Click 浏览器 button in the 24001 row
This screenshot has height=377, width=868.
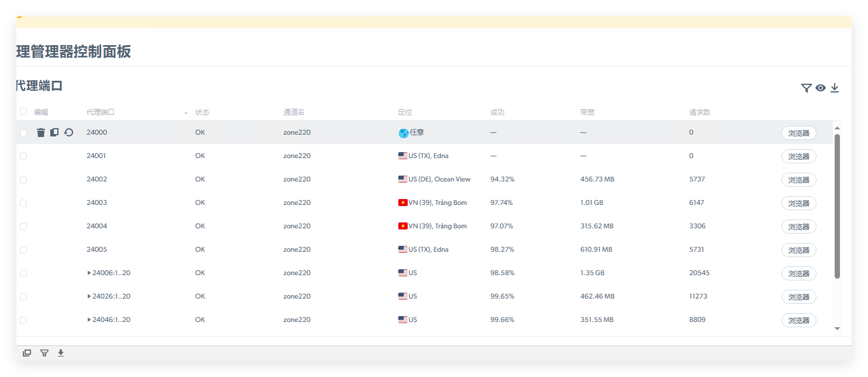click(798, 156)
